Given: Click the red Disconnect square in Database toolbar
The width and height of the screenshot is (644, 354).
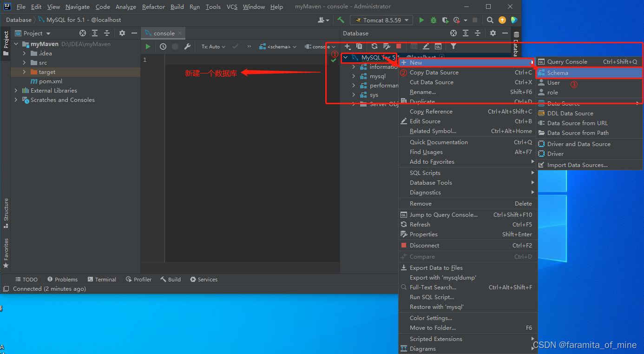Looking at the screenshot, I should [399, 46].
